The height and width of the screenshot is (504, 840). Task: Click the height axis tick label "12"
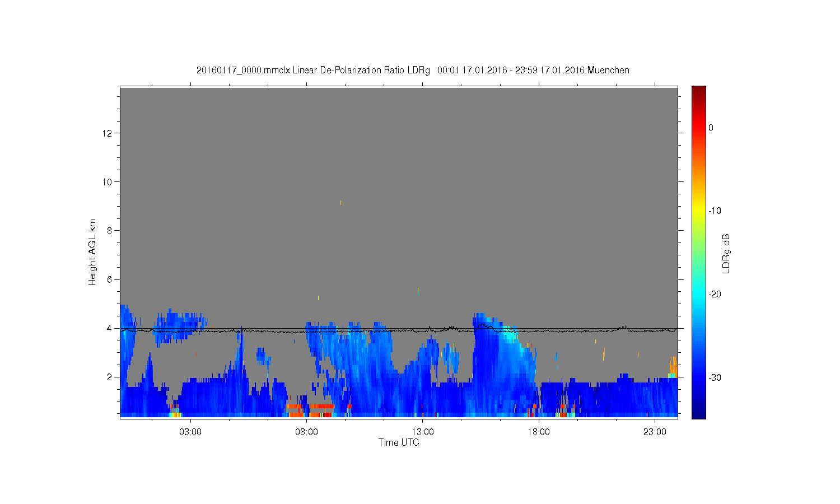(107, 133)
